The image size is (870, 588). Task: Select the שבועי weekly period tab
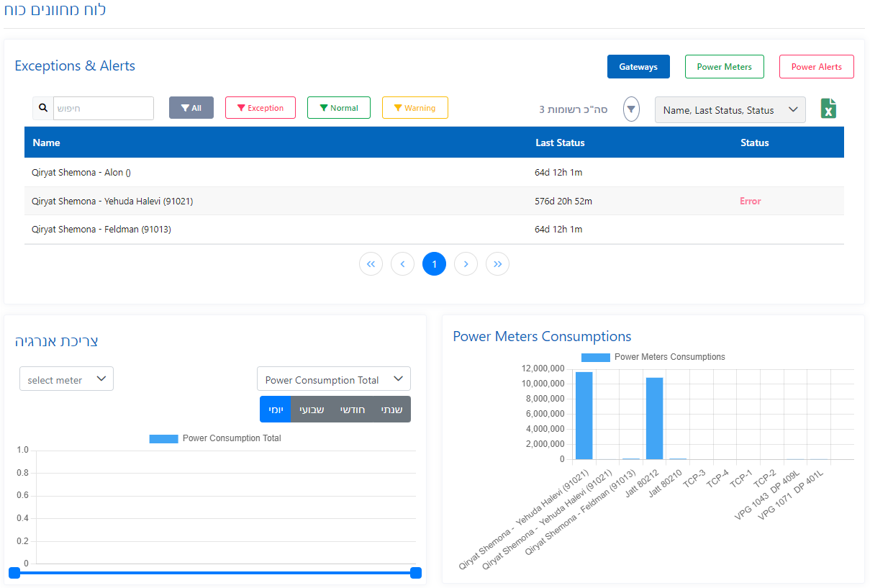click(x=312, y=410)
